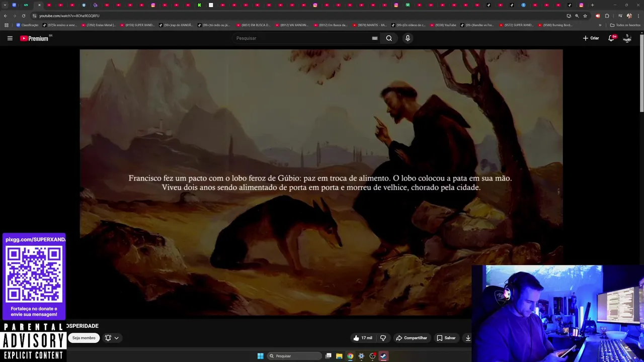The width and height of the screenshot is (644, 362).
Task: Open the YouTube account avatar menu
Action: 627,38
